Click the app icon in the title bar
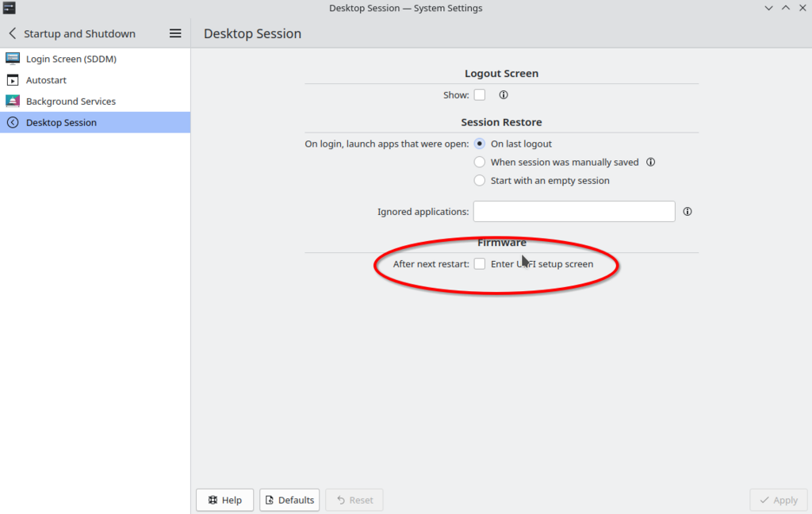This screenshot has height=514, width=812. coord(10,8)
